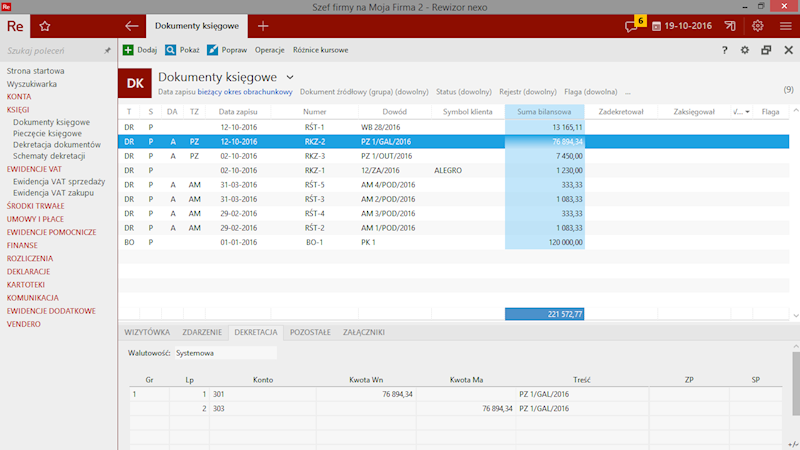Expand KONTA section in sidebar
Viewport: 800px width, 450px height.
pyautogui.click(x=19, y=96)
